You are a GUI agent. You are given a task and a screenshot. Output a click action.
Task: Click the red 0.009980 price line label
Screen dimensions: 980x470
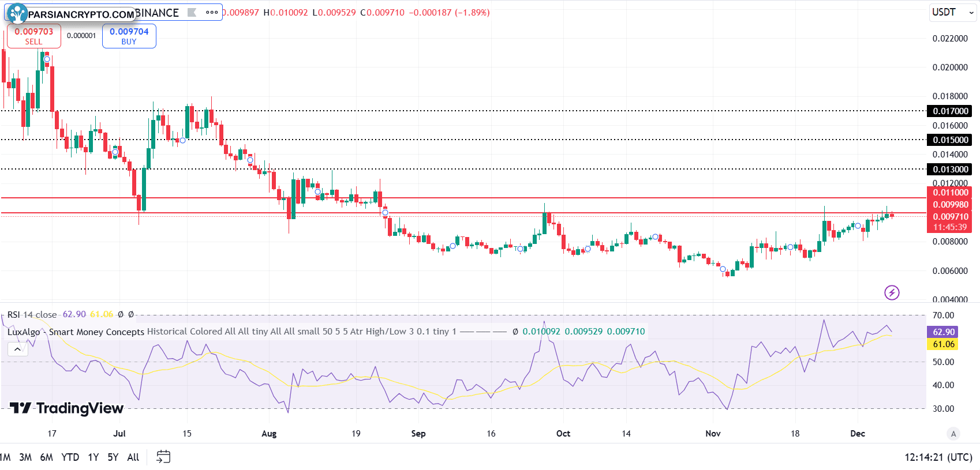tap(949, 205)
